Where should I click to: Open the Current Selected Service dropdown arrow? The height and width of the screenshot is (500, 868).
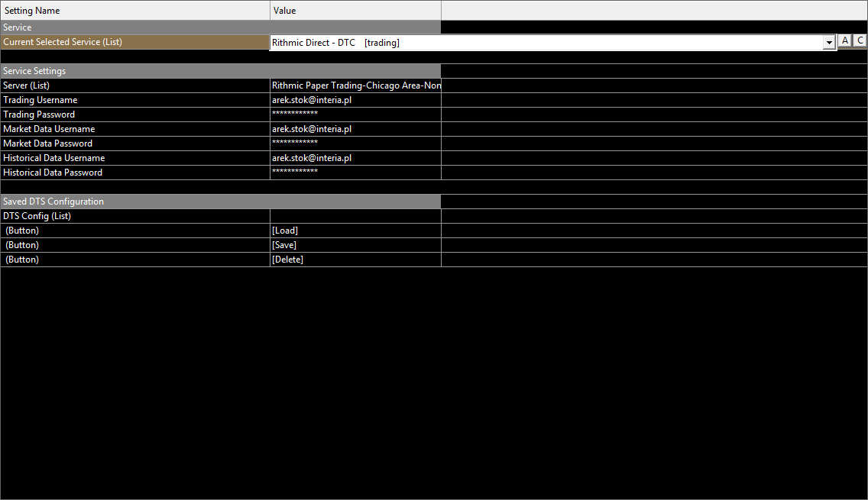[829, 43]
